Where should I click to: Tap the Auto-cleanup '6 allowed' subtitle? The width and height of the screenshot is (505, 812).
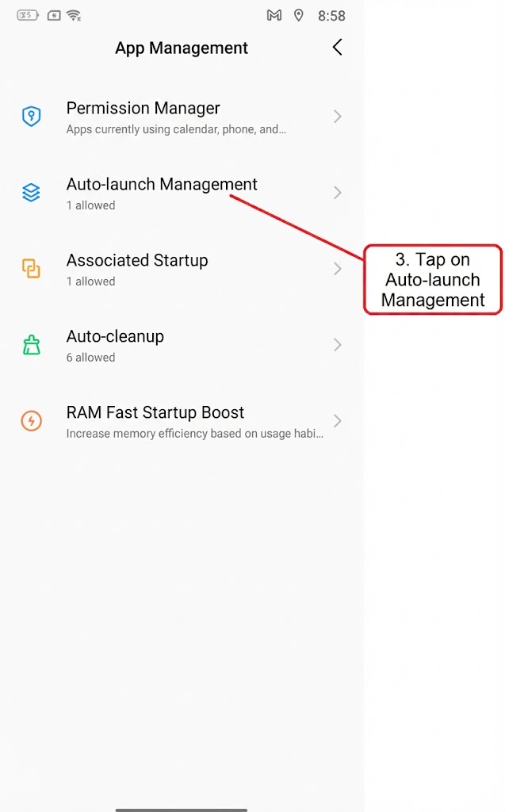[90, 358]
